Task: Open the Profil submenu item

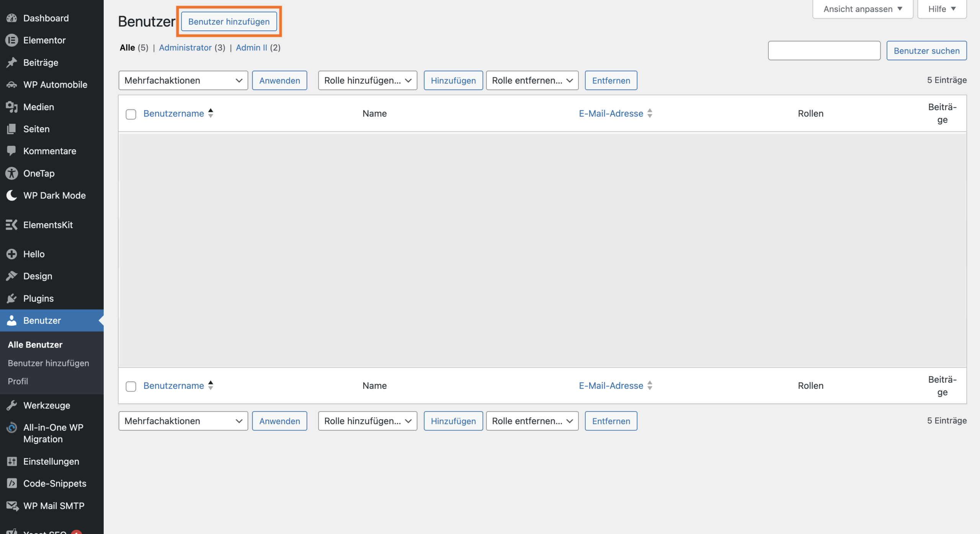Action: point(18,381)
